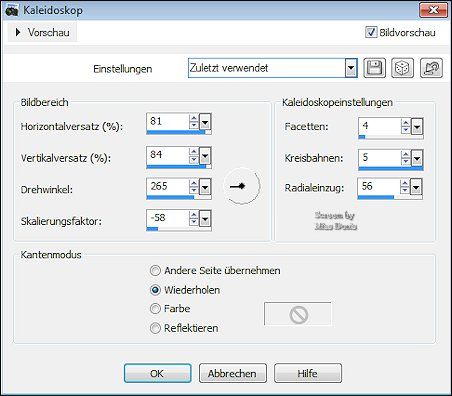Click the Kreisbahnen value field 5

(379, 158)
